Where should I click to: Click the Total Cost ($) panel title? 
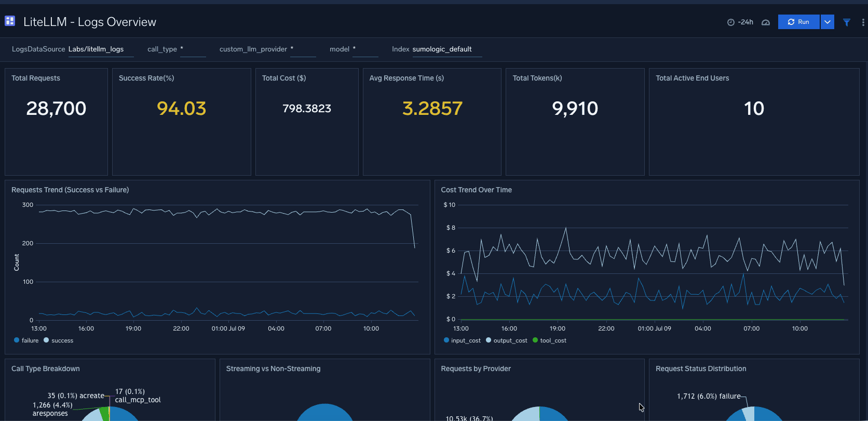point(284,78)
